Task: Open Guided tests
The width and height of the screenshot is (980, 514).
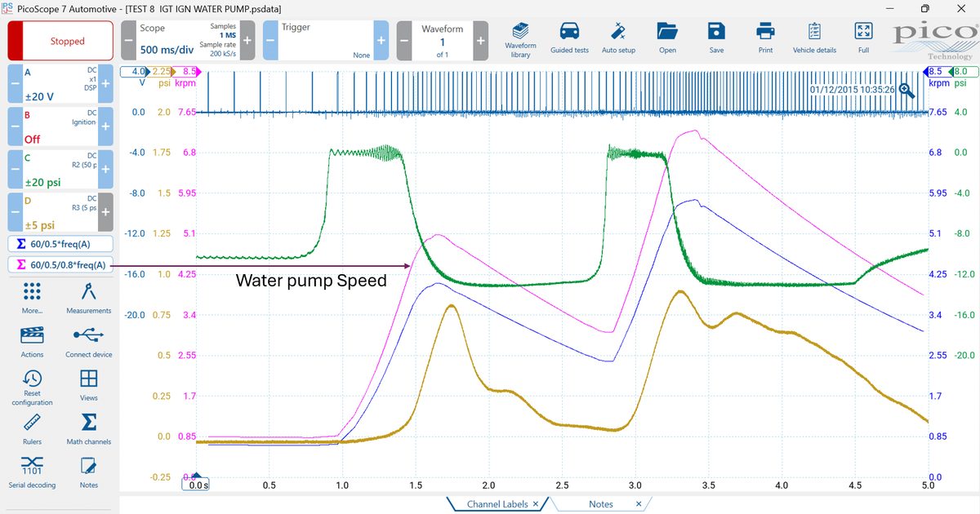Action: click(x=569, y=39)
